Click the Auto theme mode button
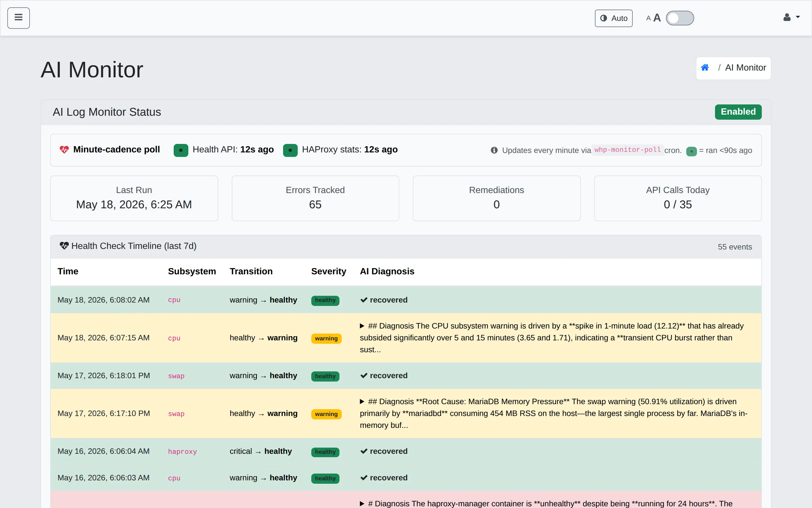 [613, 18]
